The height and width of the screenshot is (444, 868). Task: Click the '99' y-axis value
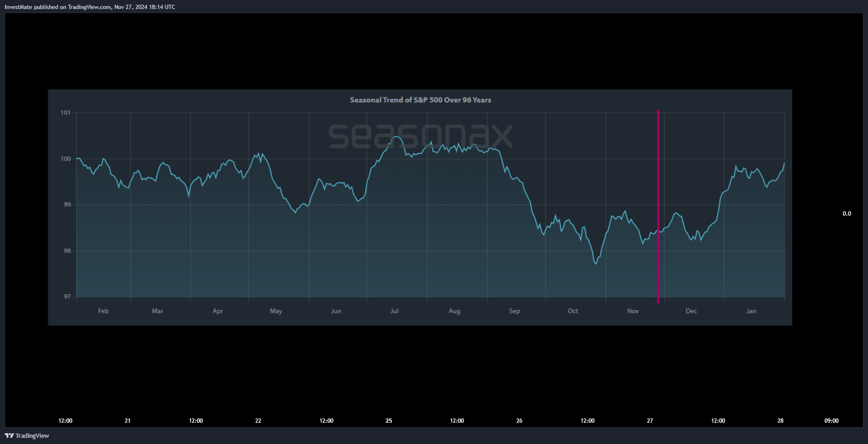point(67,205)
